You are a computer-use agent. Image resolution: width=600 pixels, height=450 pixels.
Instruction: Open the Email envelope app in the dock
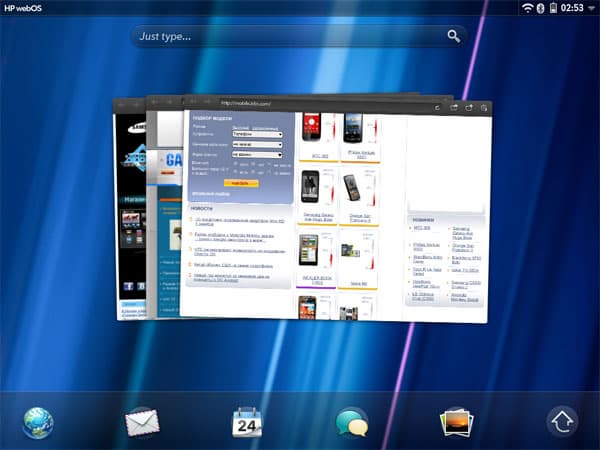click(x=142, y=423)
